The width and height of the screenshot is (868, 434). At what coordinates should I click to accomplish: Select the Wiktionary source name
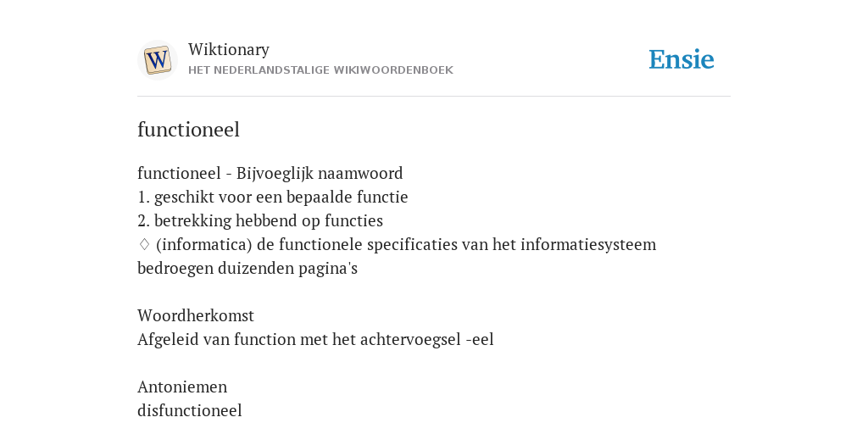[x=229, y=49]
